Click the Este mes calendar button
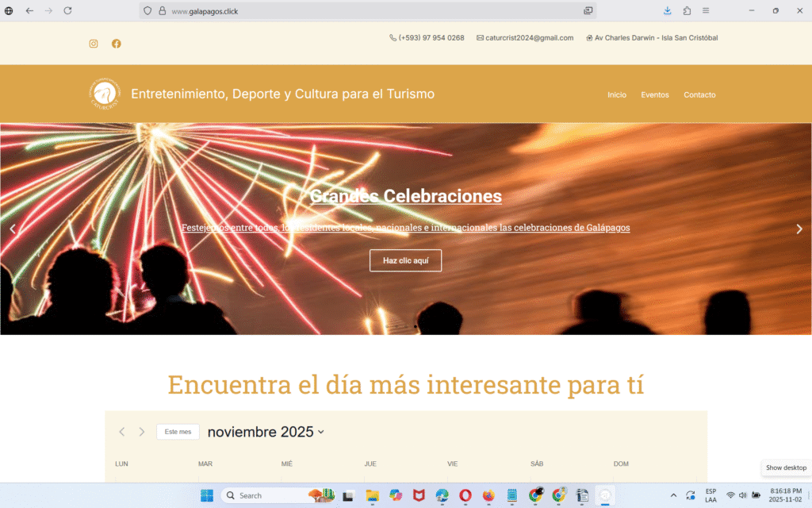 coord(178,432)
